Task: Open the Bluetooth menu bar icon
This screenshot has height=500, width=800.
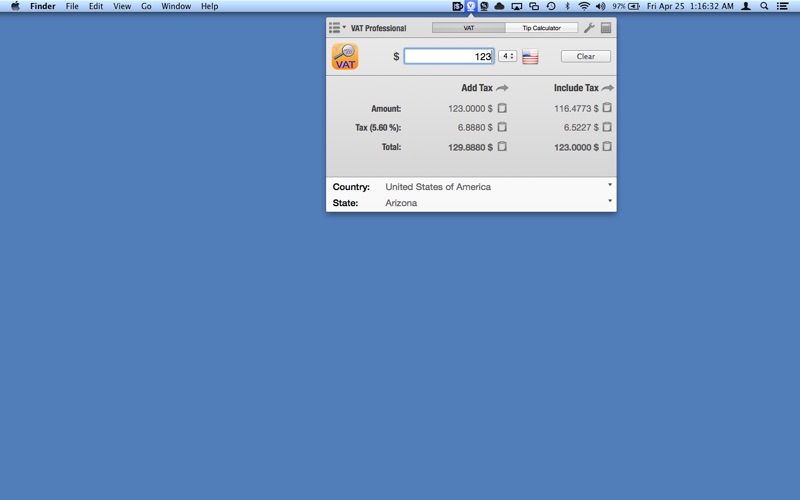Action: click(567, 6)
